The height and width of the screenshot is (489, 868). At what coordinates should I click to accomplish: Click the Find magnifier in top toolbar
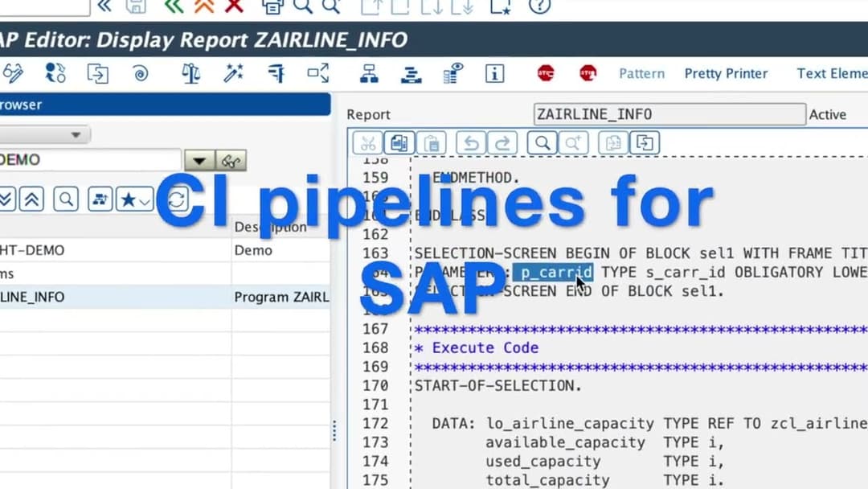click(303, 6)
